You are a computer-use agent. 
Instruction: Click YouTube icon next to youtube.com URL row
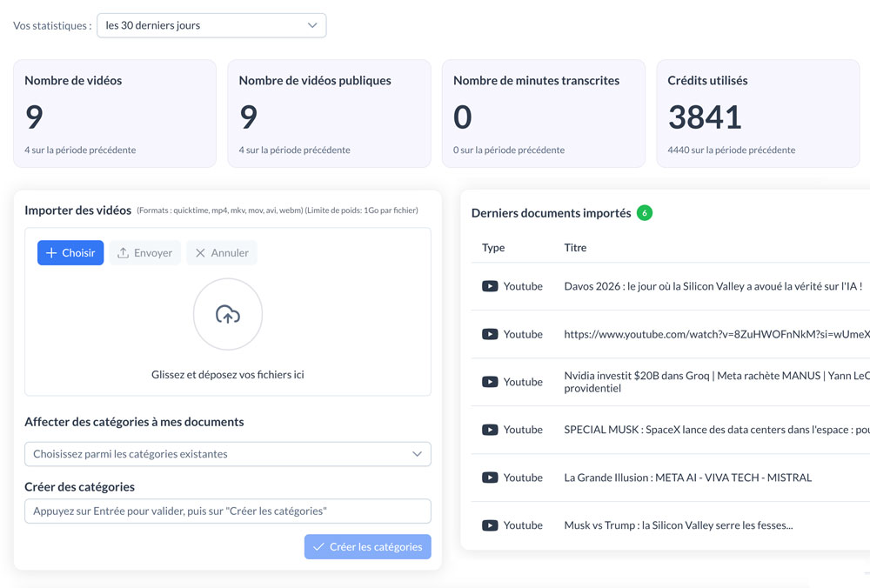490,334
